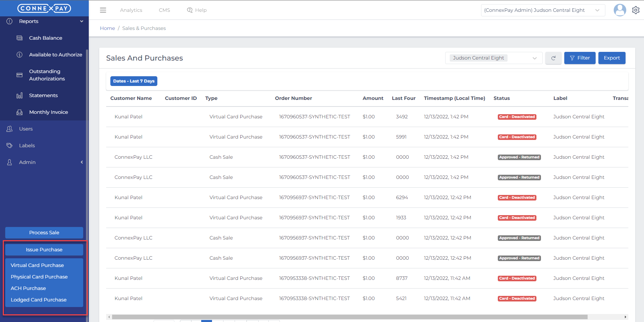Open Analytics in top navigation
The height and width of the screenshot is (322, 644).
pyautogui.click(x=131, y=10)
